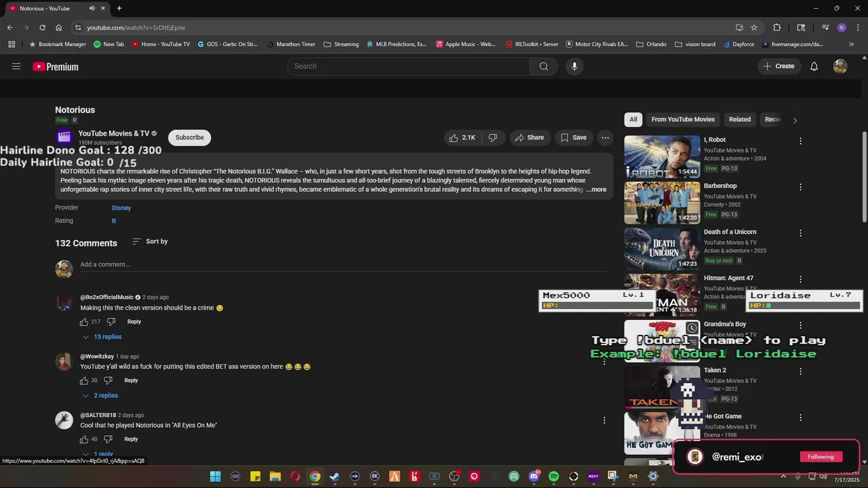Expand description with ...more
This screenshot has width=868, height=488.
[597, 190]
